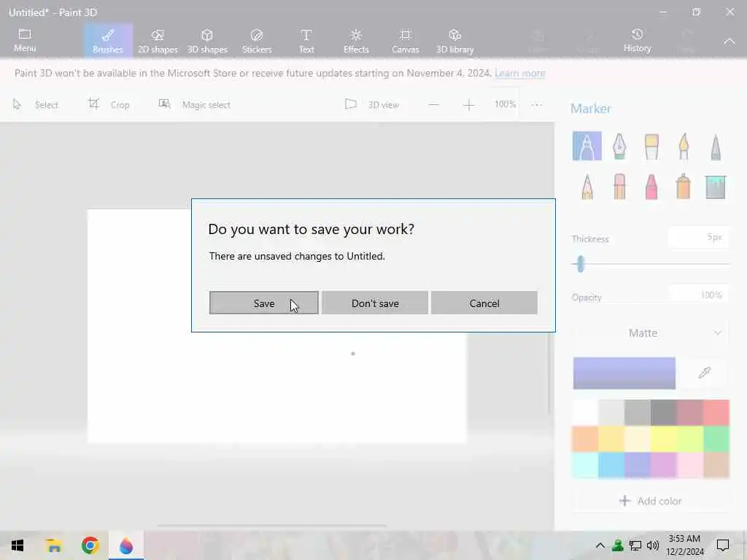The image size is (747, 560).
Task: Select the Calligraphy pen brush
Action: pos(619,146)
